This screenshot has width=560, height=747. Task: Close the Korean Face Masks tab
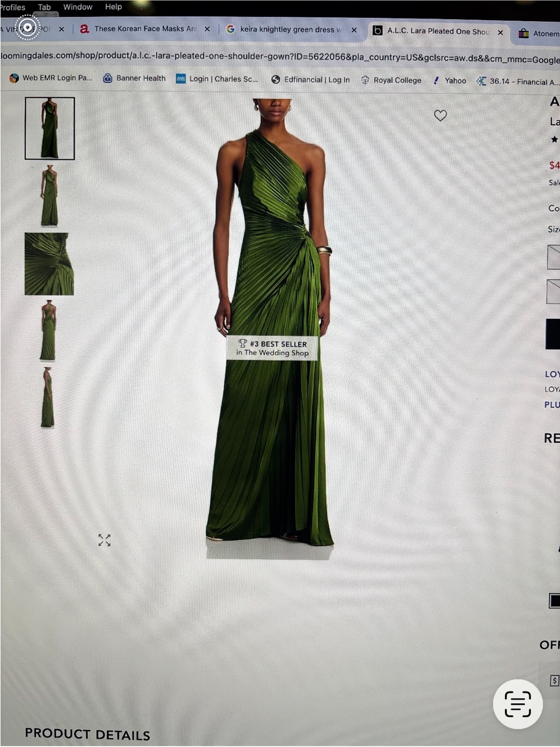pos(207,29)
